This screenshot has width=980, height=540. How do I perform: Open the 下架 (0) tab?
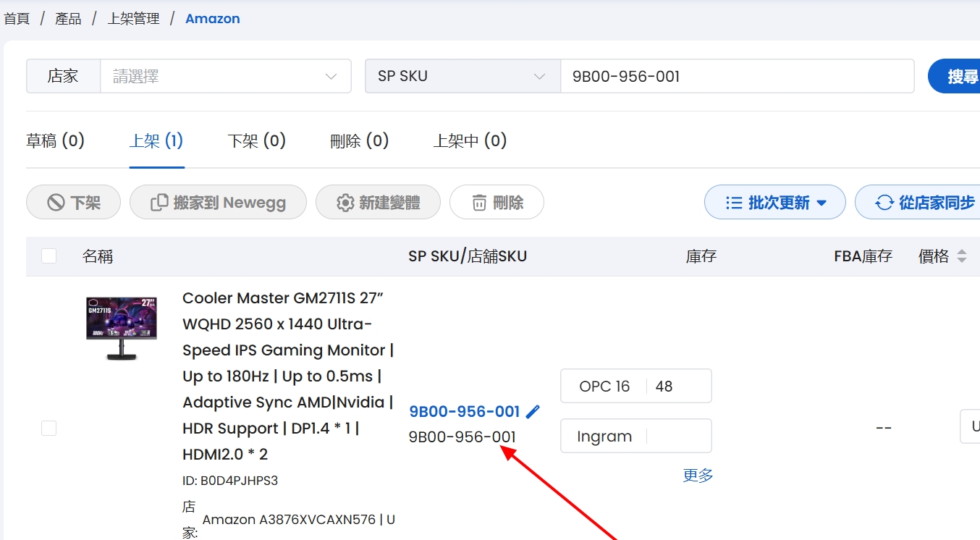pos(257,140)
